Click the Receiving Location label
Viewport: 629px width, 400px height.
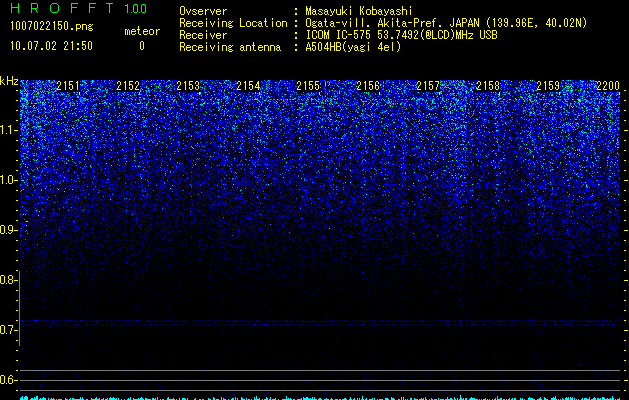point(233,23)
